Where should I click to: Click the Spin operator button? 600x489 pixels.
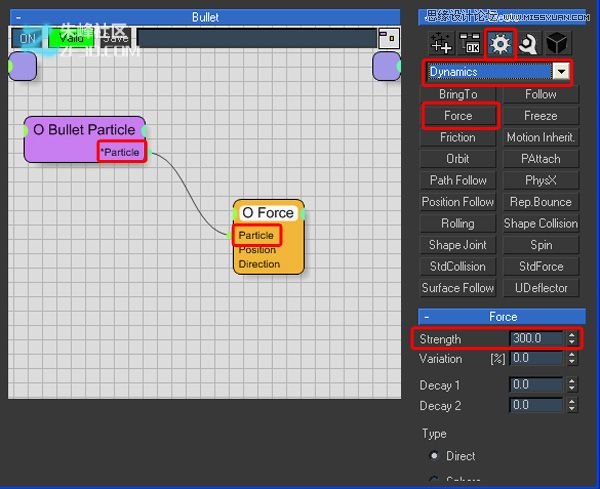541,245
